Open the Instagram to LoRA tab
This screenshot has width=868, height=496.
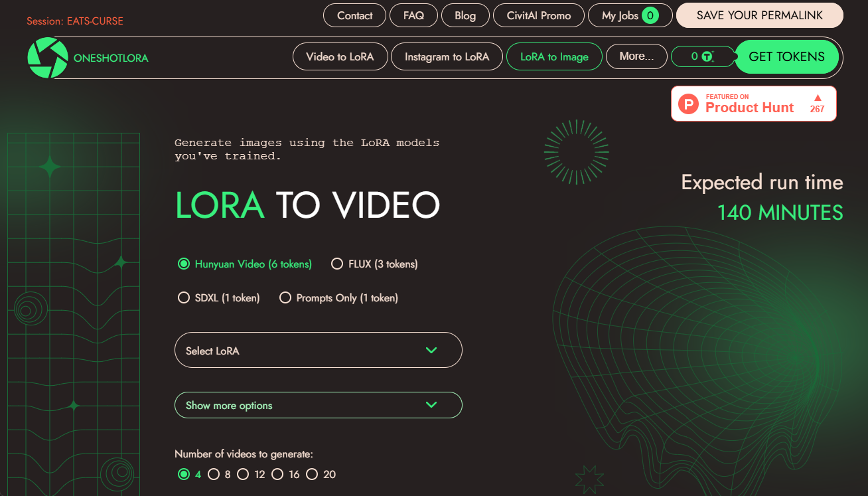pos(447,56)
